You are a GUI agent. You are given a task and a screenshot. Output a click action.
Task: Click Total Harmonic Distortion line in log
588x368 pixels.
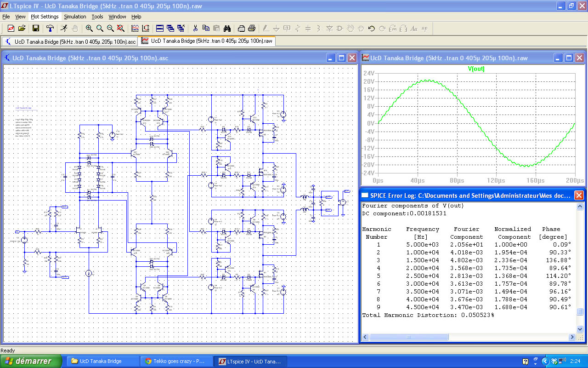tap(428, 315)
